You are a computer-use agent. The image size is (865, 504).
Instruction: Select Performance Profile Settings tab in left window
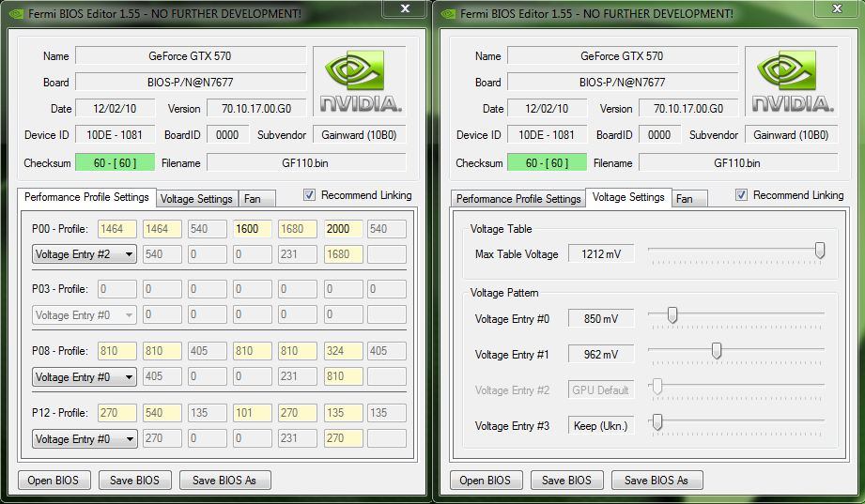86,197
